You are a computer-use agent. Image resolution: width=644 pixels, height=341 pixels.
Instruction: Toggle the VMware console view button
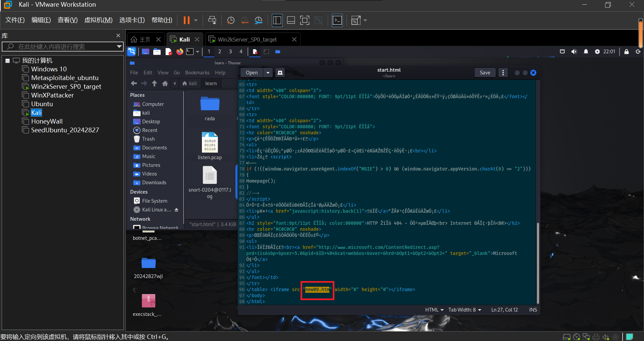337,20
